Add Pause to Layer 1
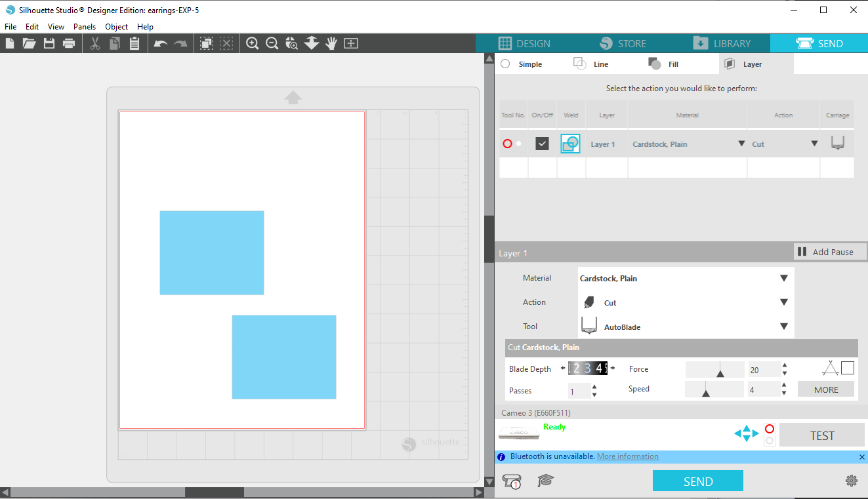This screenshot has width=868, height=499. pyautogui.click(x=830, y=252)
